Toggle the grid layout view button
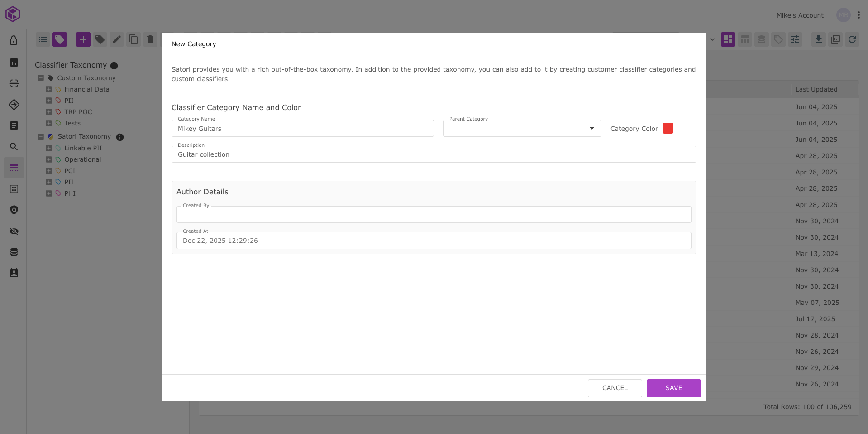This screenshot has height=434, width=868. coord(728,40)
